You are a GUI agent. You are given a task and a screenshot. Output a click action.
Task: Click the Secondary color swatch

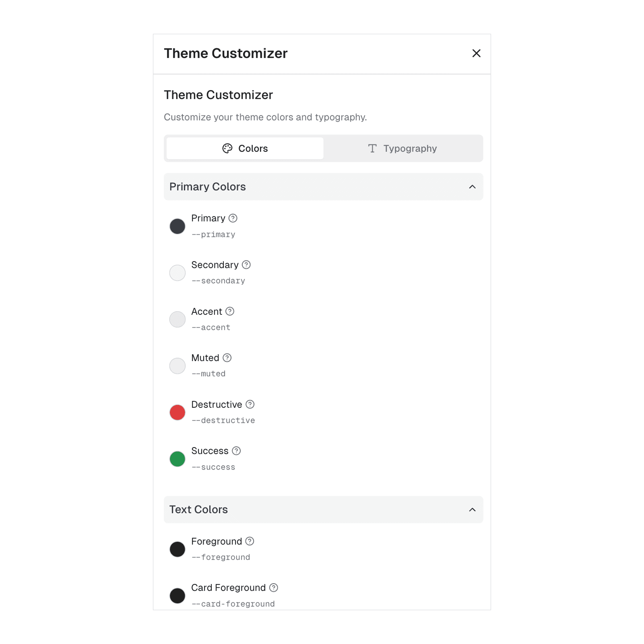(x=178, y=273)
